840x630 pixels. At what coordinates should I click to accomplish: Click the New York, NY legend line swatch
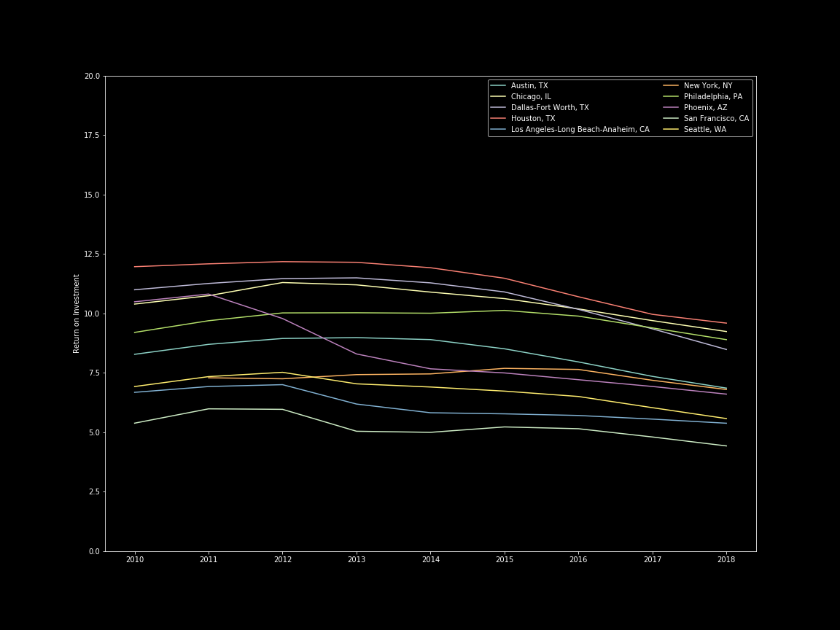click(671, 86)
